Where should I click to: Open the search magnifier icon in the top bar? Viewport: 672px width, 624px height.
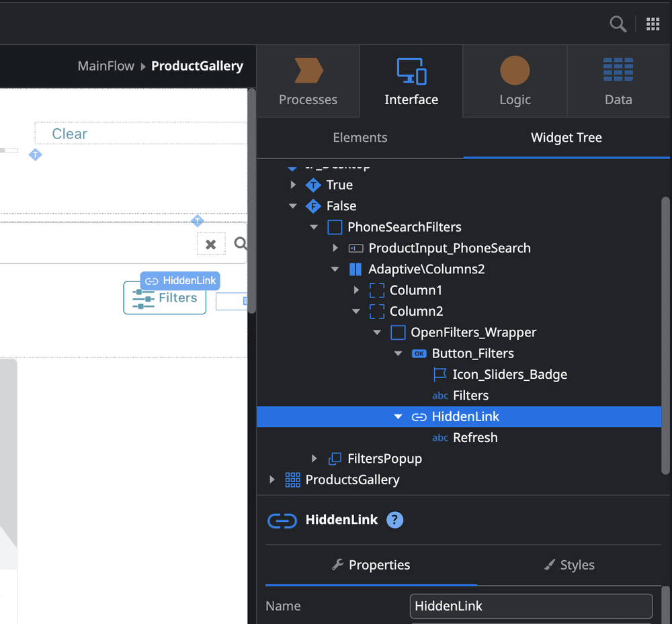[x=618, y=24]
